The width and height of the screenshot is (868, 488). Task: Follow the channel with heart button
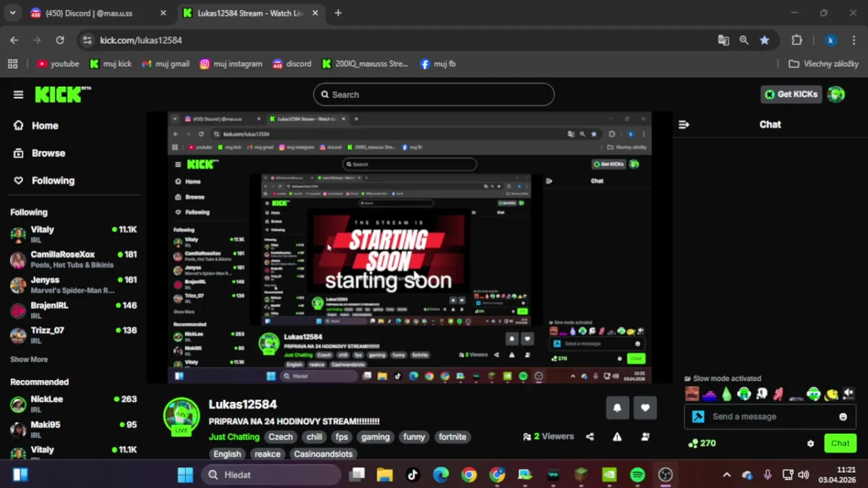(645, 408)
